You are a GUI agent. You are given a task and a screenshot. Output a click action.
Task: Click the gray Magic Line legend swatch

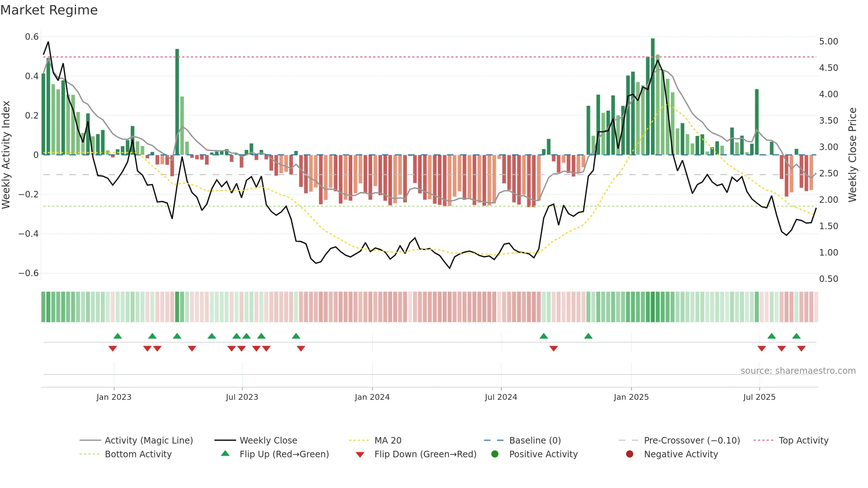[90, 440]
